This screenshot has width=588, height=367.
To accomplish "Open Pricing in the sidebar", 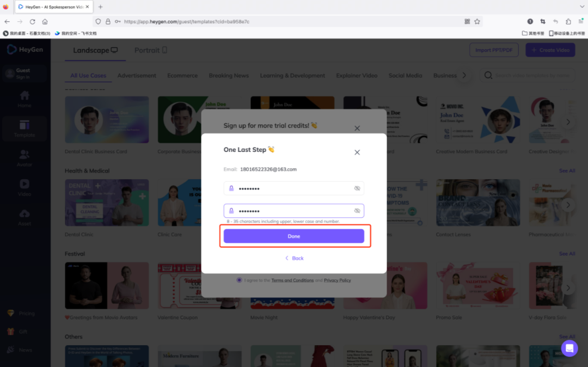I will tap(21, 314).
